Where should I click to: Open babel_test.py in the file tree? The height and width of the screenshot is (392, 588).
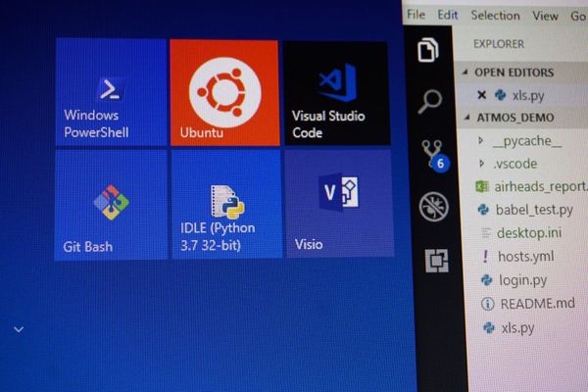click(x=534, y=210)
